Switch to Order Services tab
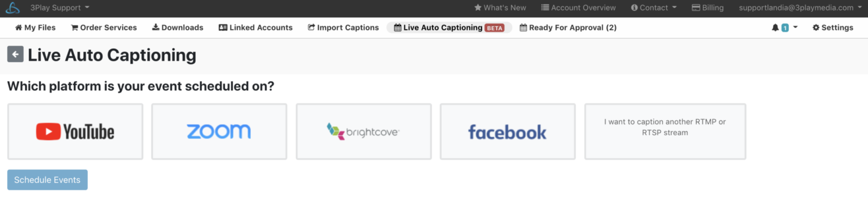Screen dimensions: 868x210 [x=104, y=28]
